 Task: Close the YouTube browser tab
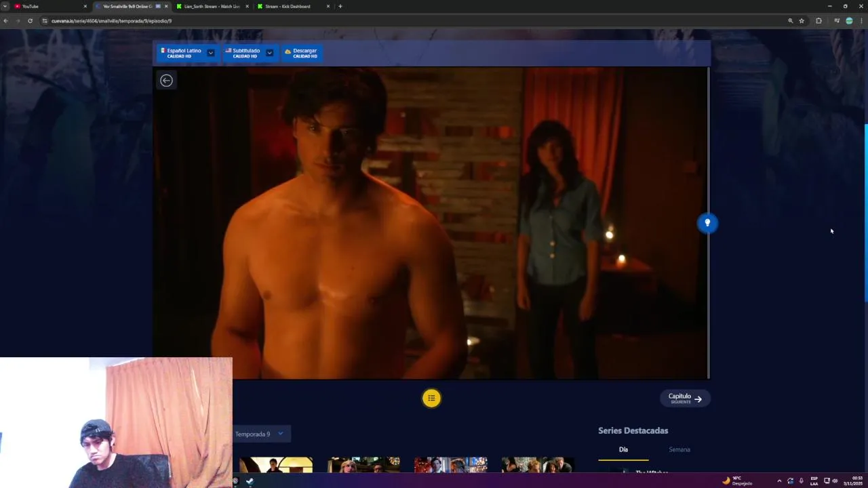pos(85,6)
